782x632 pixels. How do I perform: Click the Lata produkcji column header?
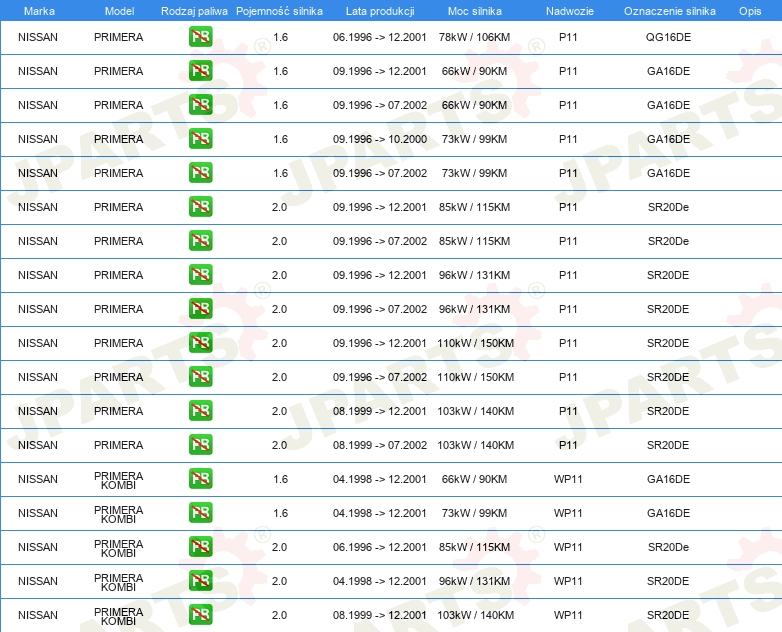[380, 11]
